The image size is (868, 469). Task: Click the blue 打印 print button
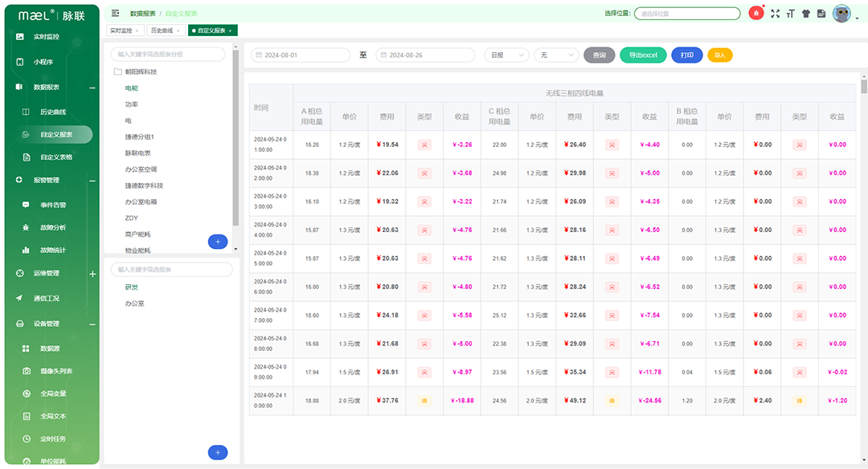[687, 55]
